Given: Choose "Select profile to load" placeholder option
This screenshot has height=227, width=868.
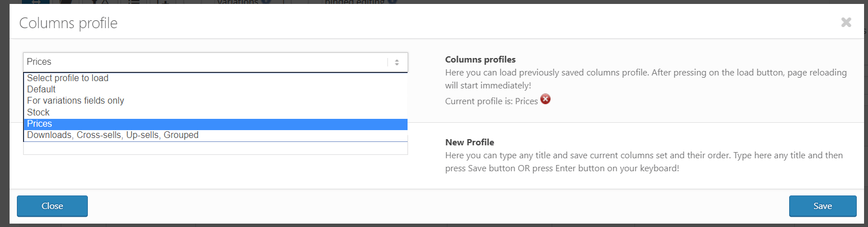Looking at the screenshot, I should 68,78.
